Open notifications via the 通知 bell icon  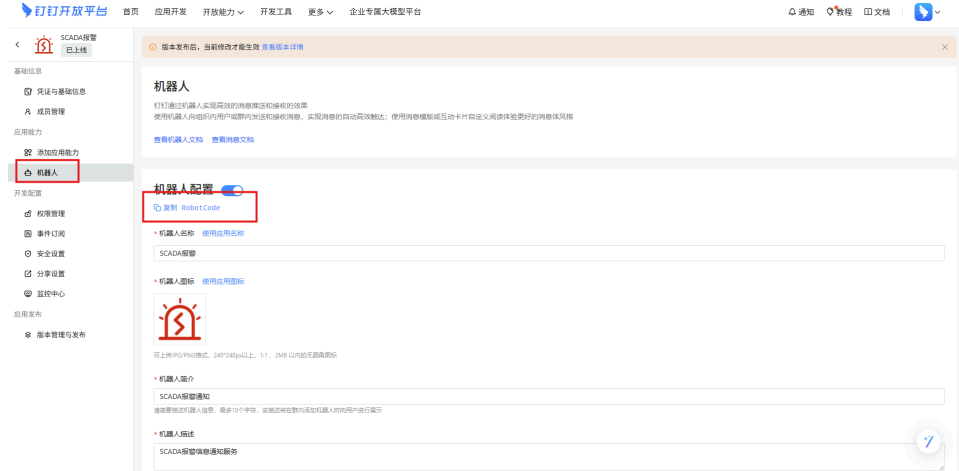(793, 12)
